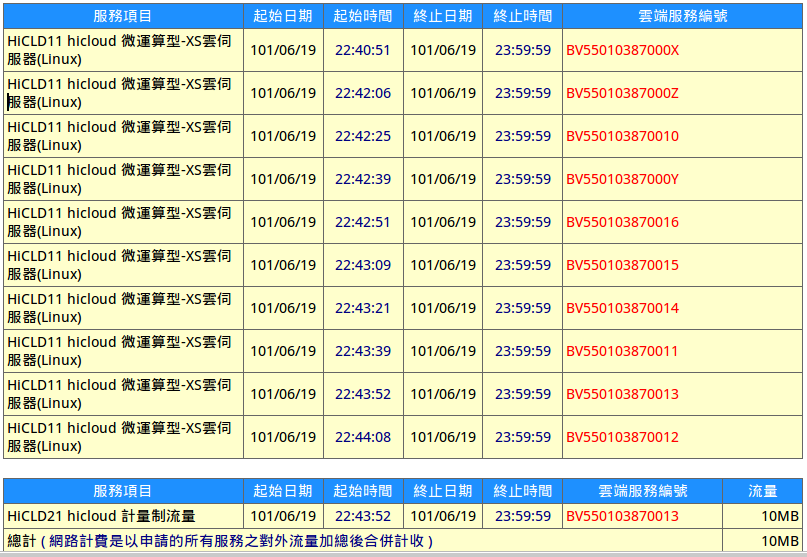Click start time 22:42:25

click(x=363, y=136)
